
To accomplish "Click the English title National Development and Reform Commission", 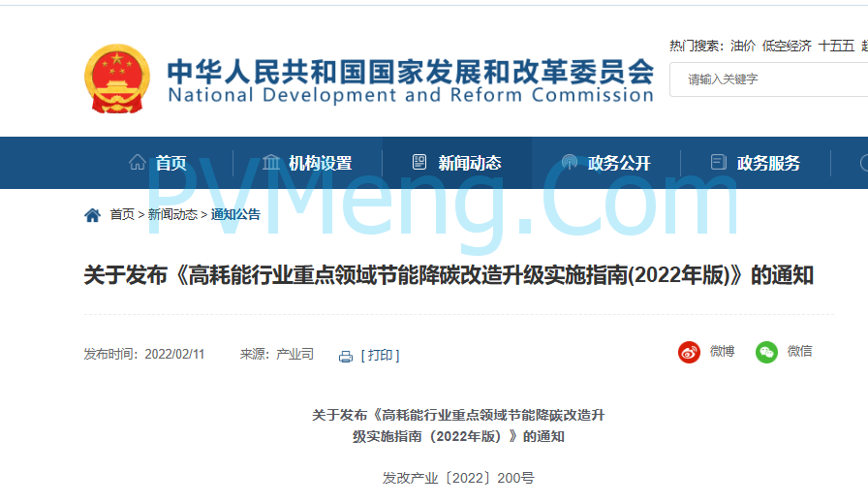I will (411, 95).
